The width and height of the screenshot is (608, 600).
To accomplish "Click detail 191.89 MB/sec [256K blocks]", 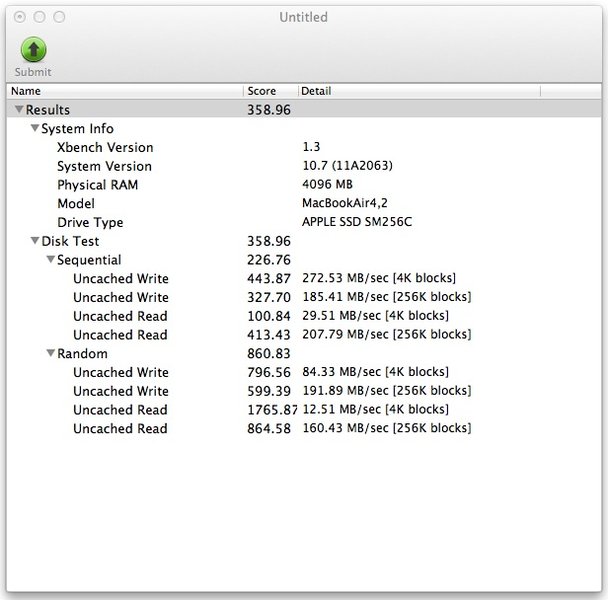I will (x=387, y=390).
